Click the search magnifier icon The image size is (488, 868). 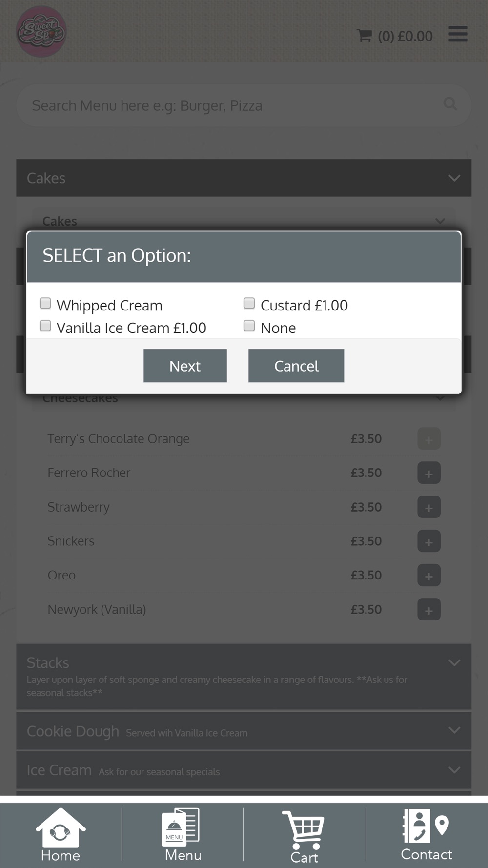pyautogui.click(x=450, y=103)
